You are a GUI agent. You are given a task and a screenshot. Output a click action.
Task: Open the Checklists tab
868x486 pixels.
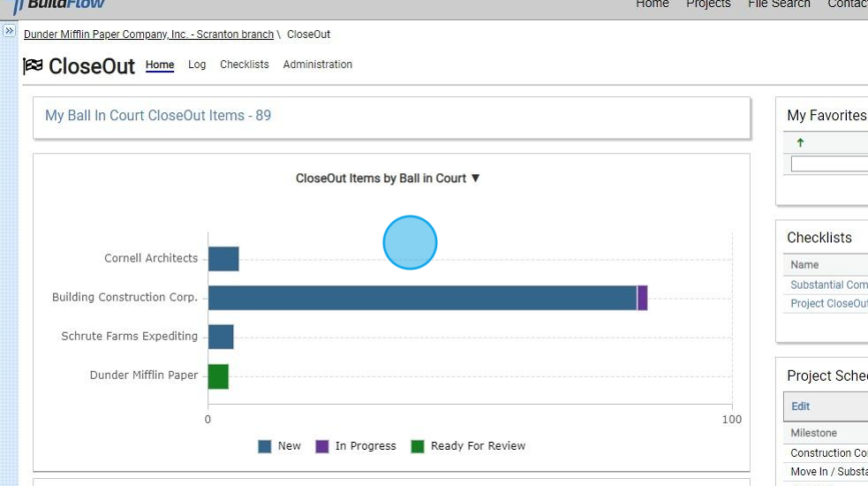click(244, 65)
